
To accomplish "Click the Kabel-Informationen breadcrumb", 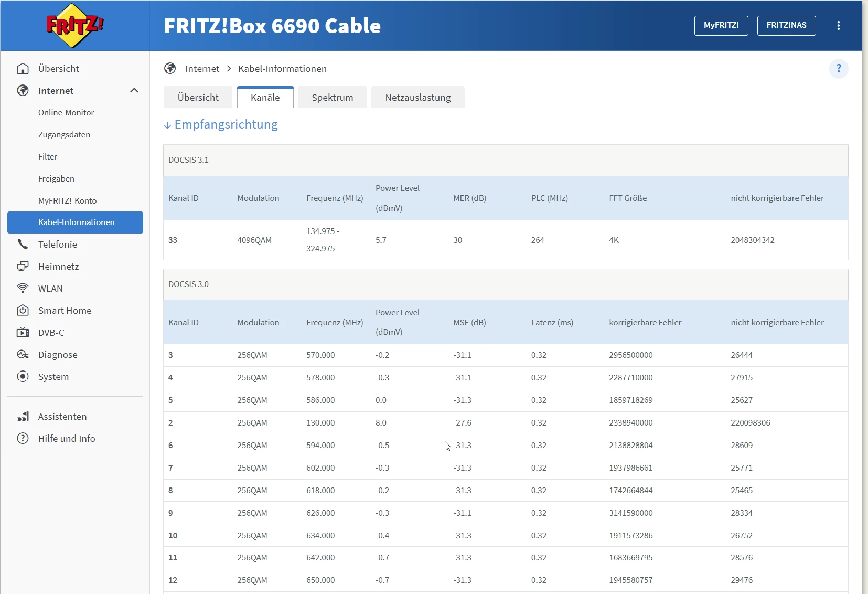I will pyautogui.click(x=282, y=69).
